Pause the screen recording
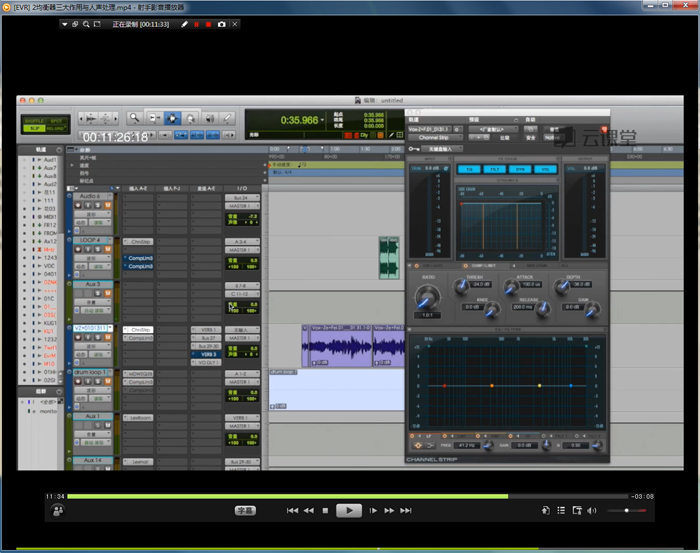The height and width of the screenshot is (553, 700). pos(196,24)
